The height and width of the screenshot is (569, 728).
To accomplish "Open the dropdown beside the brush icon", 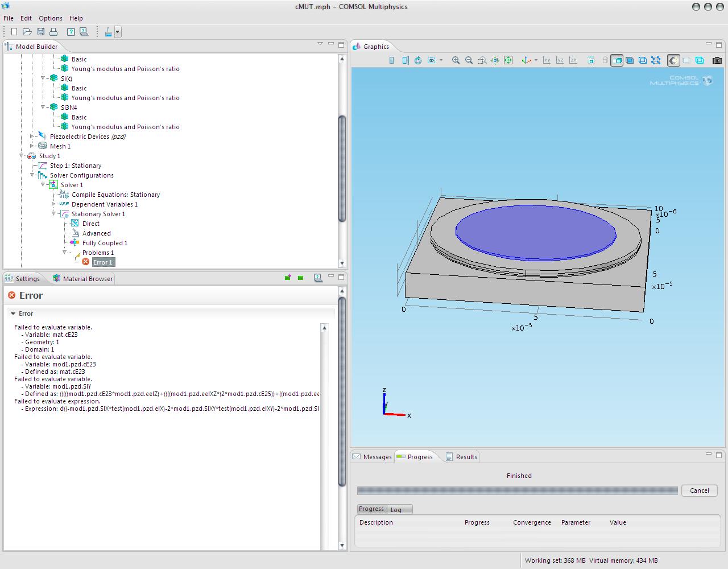I will [x=118, y=32].
